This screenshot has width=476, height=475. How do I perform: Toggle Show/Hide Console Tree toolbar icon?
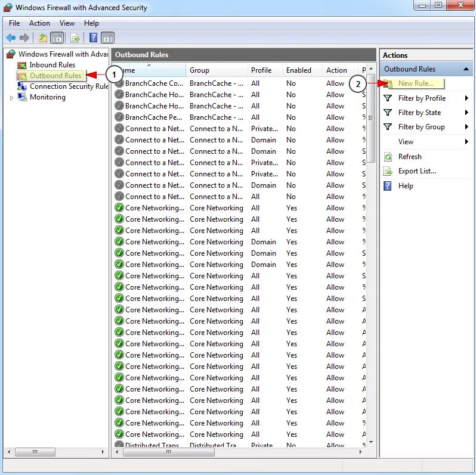click(57, 38)
